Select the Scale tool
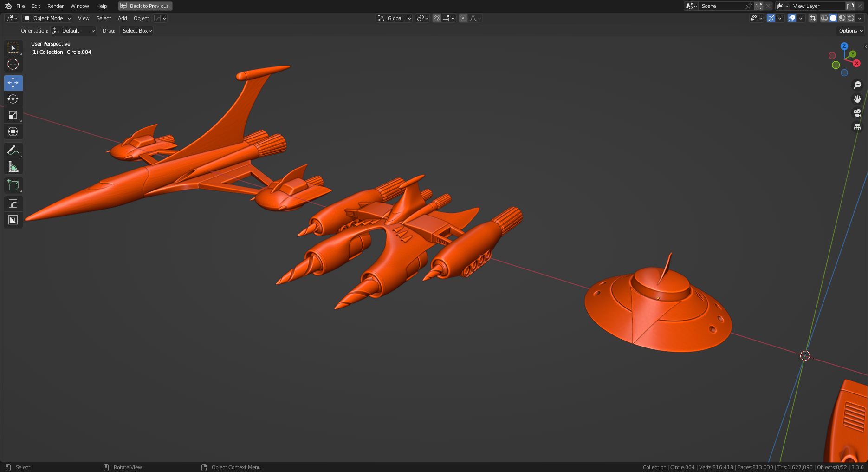This screenshot has height=472, width=868. [13, 115]
